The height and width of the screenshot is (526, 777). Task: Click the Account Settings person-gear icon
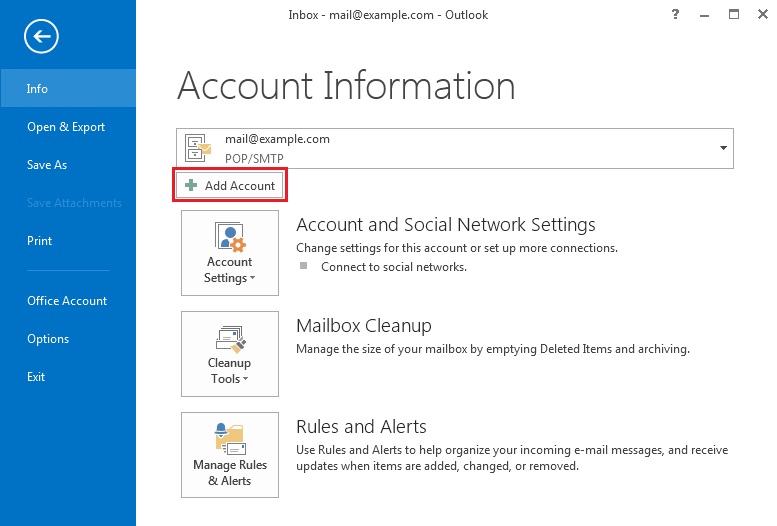[230, 237]
